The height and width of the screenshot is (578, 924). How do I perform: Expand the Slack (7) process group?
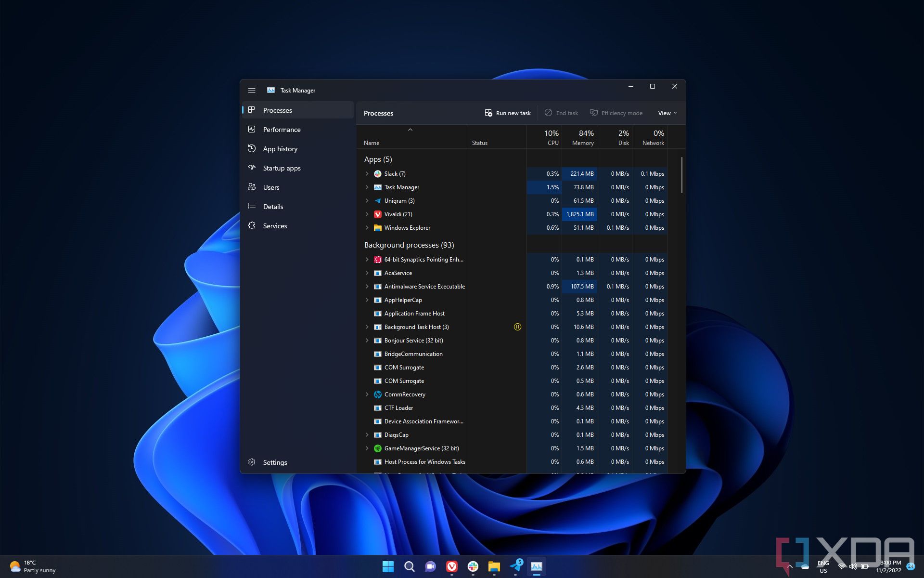click(x=367, y=174)
